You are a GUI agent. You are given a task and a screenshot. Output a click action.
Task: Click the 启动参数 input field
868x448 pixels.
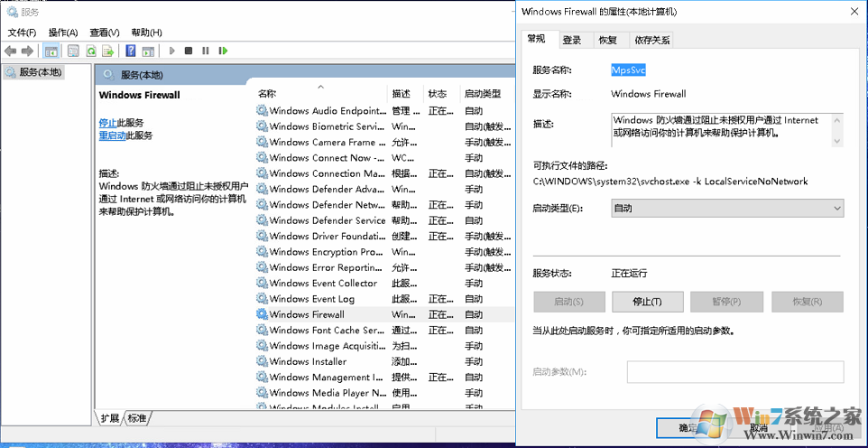click(735, 372)
